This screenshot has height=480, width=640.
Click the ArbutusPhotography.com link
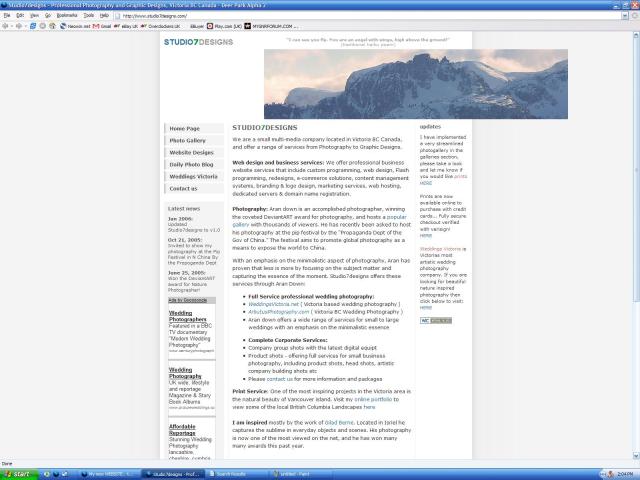point(279,312)
